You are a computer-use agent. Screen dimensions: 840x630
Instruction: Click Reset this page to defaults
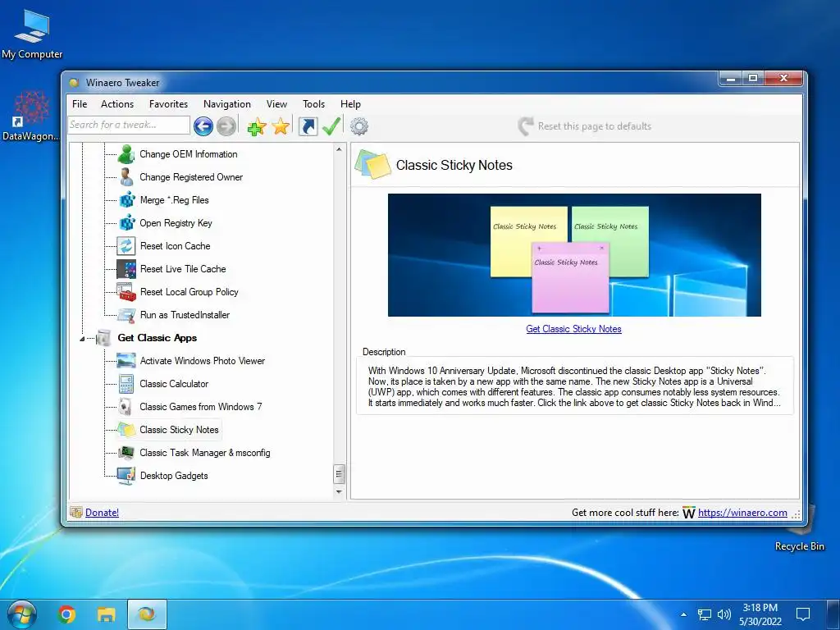[x=584, y=126]
